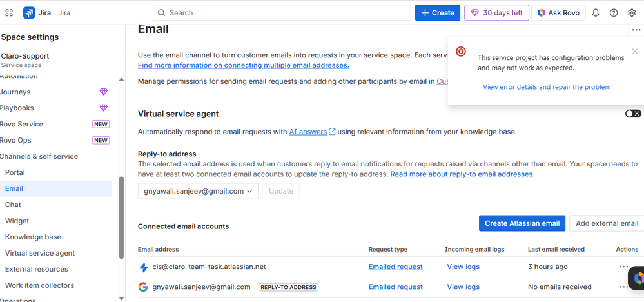Click sidebar scrollbar down arrow
This screenshot has height=302, width=644.
(121, 299)
